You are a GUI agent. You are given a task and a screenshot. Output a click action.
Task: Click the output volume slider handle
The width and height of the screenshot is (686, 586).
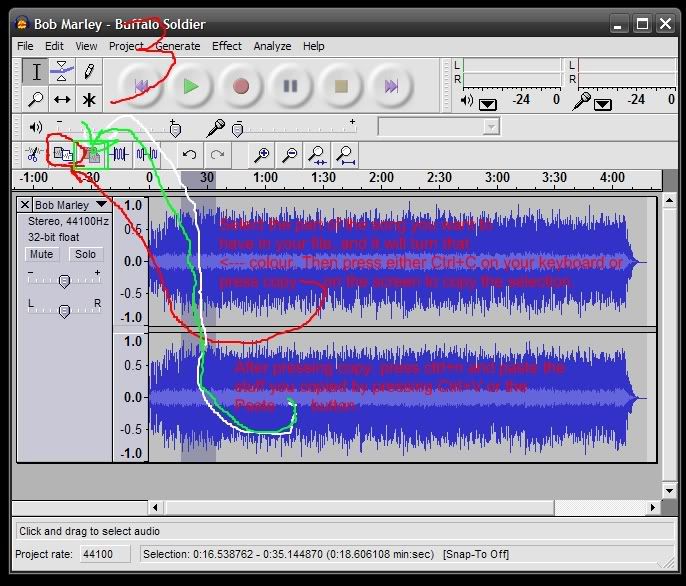(175, 130)
